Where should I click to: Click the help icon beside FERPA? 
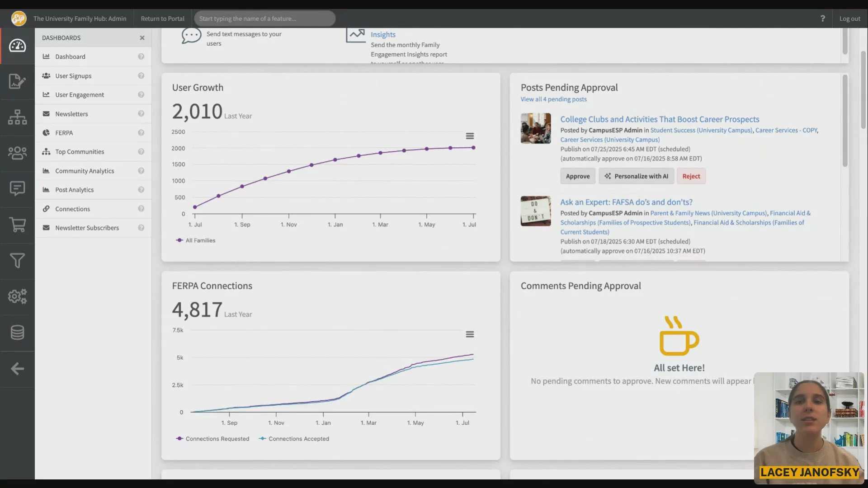point(141,133)
